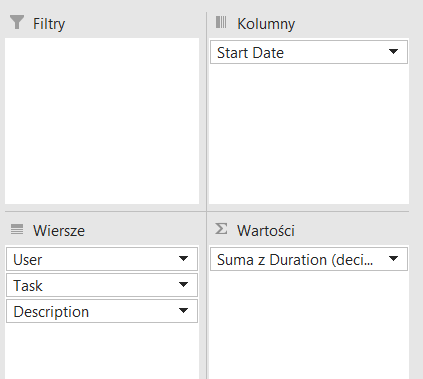Screen dimensions: 423x379
Task: Open the Start Date field dropdown arrow
Action: [x=393, y=52]
